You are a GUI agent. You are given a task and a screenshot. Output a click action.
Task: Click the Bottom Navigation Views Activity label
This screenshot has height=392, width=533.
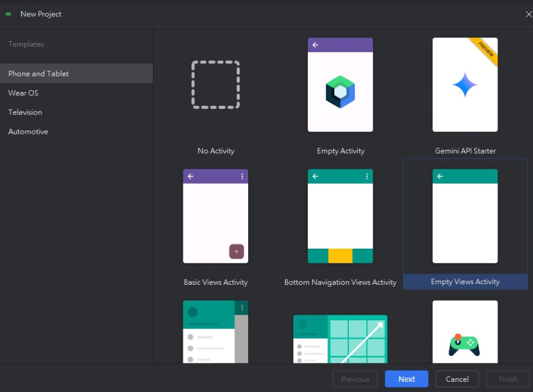tap(340, 282)
